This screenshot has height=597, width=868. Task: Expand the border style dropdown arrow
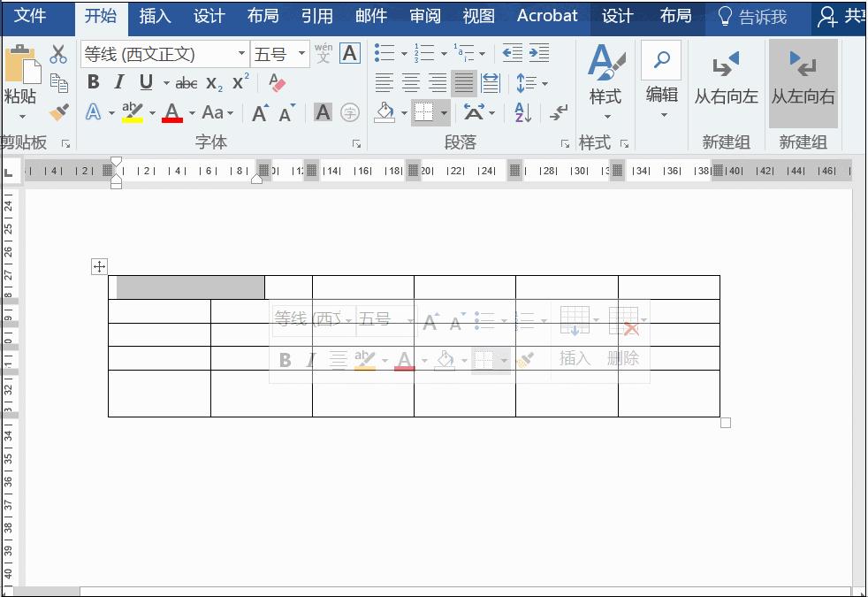pos(444,113)
